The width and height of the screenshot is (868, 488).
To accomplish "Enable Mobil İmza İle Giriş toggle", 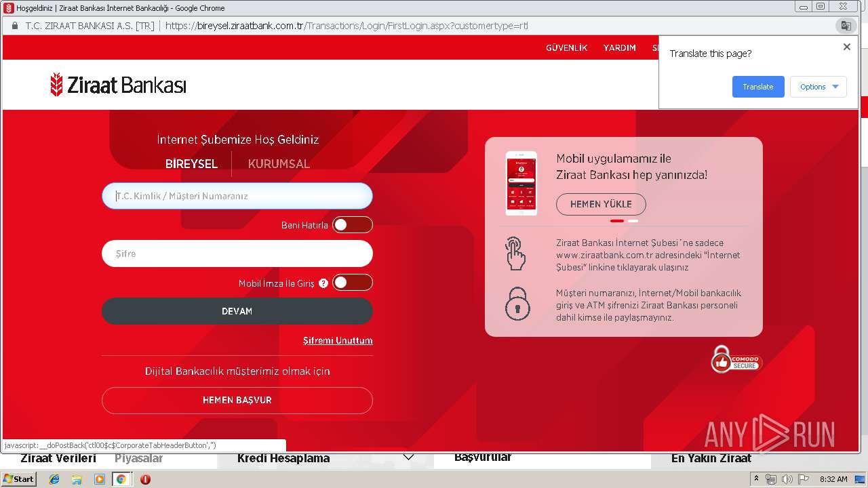I will point(353,283).
